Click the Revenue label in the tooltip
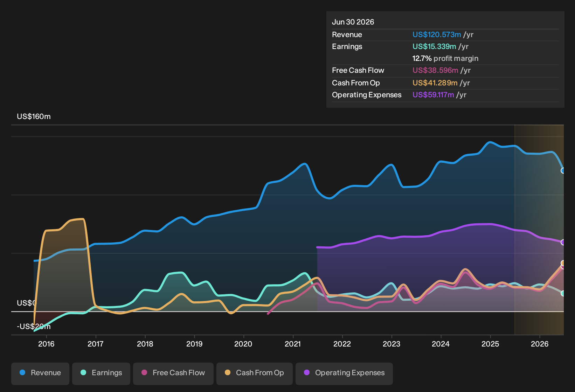 click(347, 35)
